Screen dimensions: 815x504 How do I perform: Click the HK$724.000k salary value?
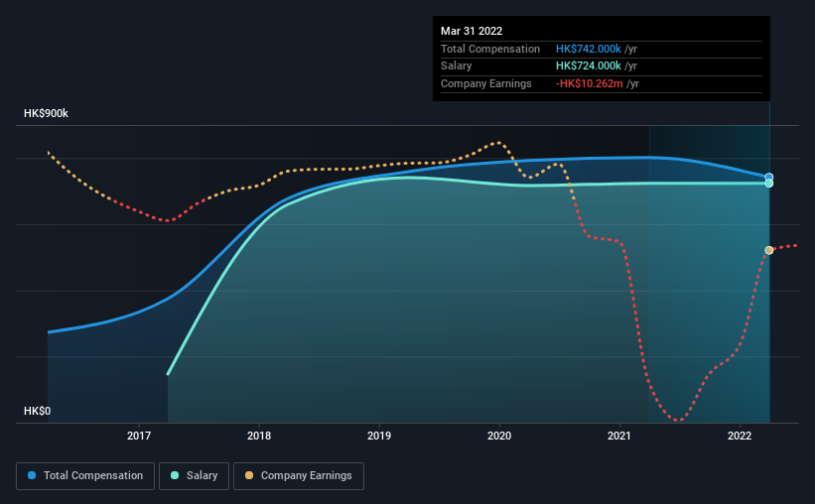(x=589, y=66)
